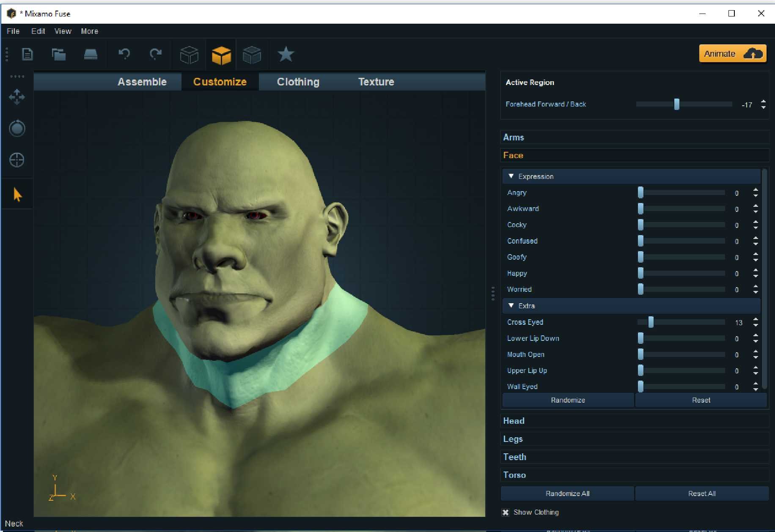The image size is (775, 532).
Task: Click the Undo arrow icon
Action: [124, 54]
